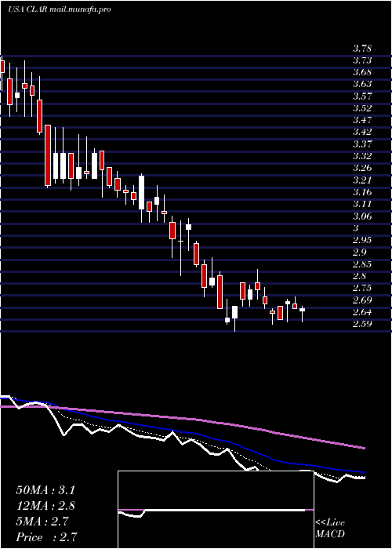Screen dimensions: 392x549
Task: Select the 2.95 price axis label
Action: point(362,240)
